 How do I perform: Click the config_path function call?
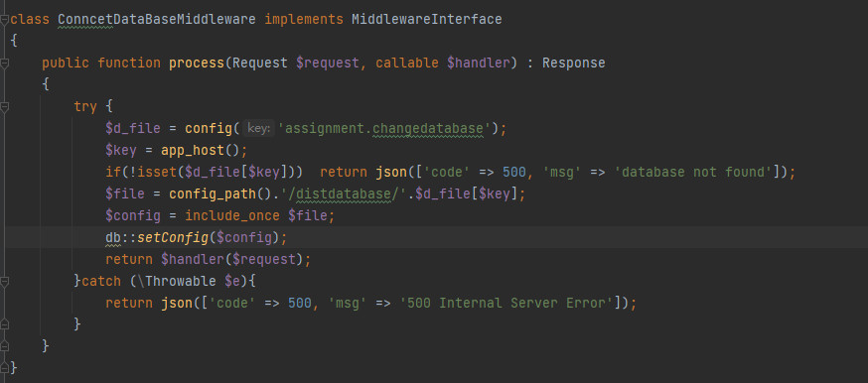pyautogui.click(x=205, y=194)
